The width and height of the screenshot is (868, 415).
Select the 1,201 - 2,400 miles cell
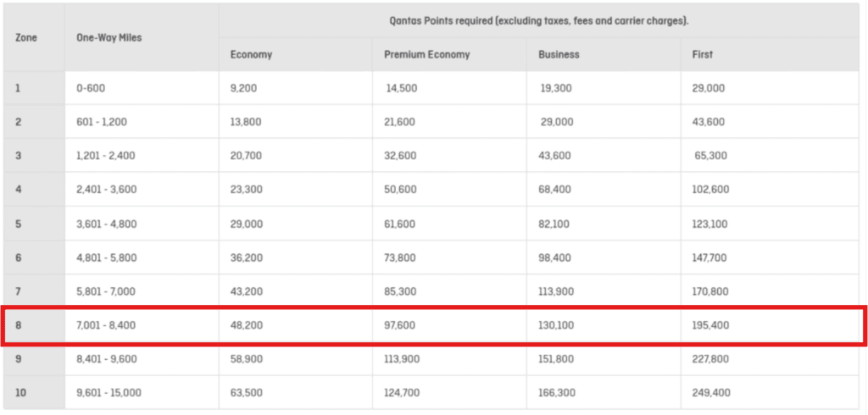[142, 156]
